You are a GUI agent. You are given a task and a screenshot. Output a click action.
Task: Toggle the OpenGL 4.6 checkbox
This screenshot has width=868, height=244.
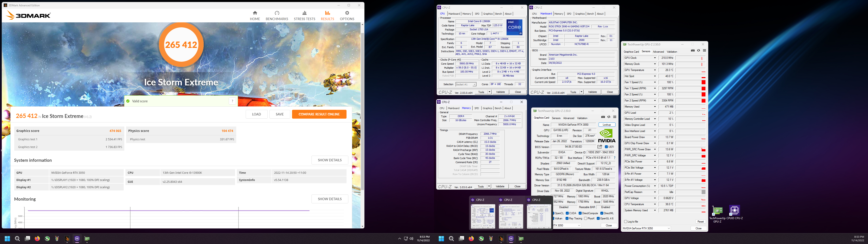point(598,218)
